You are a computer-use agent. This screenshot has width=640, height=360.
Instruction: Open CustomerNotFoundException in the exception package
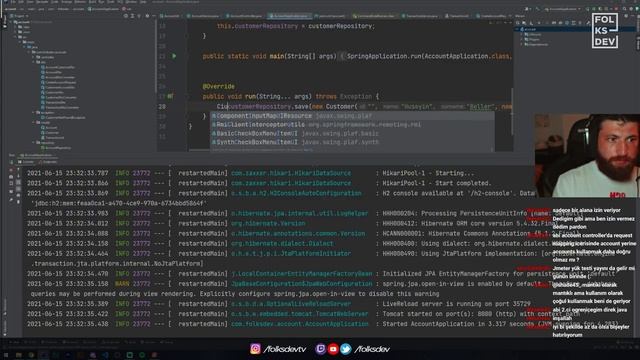click(x=63, y=117)
